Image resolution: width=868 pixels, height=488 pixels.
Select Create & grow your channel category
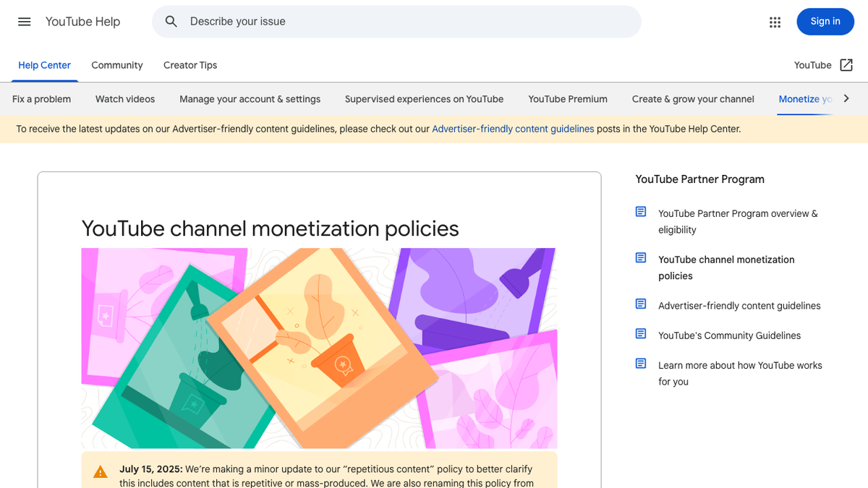click(x=693, y=99)
